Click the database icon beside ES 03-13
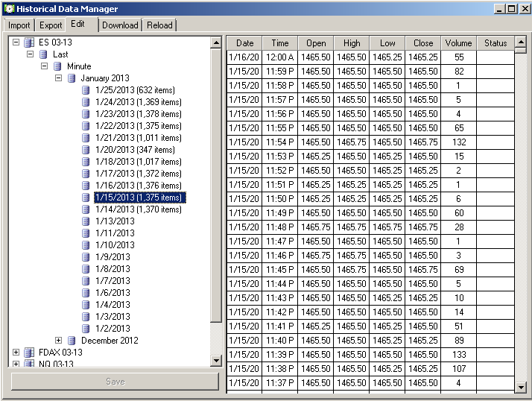532x401 pixels. [x=29, y=42]
